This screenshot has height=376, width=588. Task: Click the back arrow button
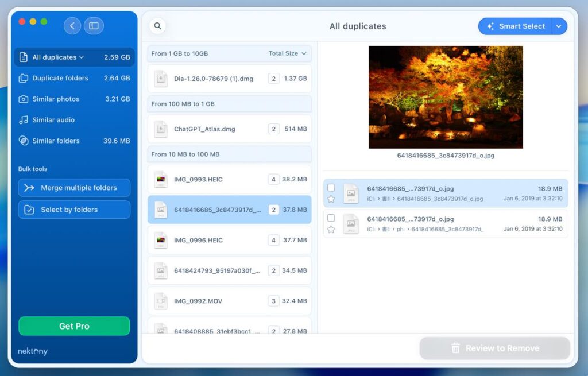point(72,26)
